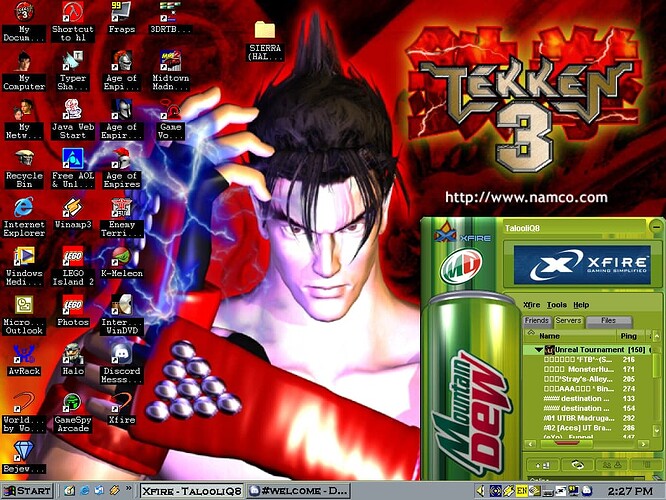Collapse the Unreal Tournament server group
Image resolution: width=666 pixels, height=500 pixels.
click(x=539, y=350)
